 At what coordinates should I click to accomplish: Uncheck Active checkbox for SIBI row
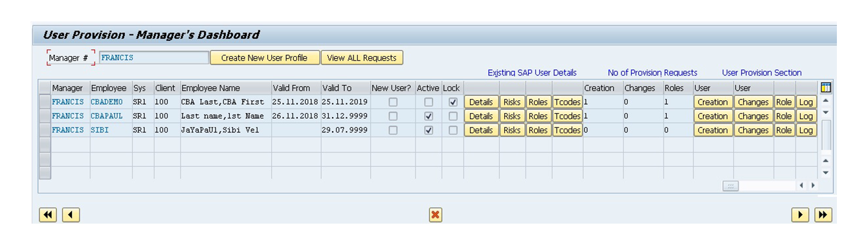pos(428,131)
